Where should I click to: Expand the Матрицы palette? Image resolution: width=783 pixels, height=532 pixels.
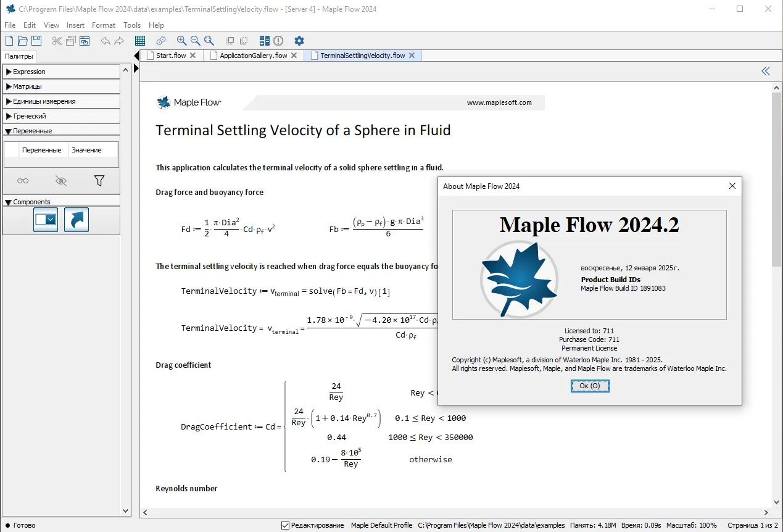coord(62,86)
